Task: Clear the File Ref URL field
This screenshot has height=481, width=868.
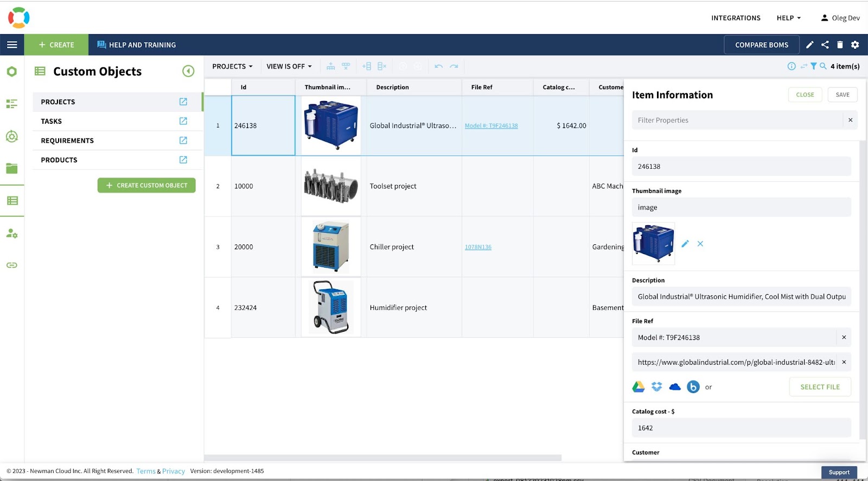Action: click(x=844, y=362)
